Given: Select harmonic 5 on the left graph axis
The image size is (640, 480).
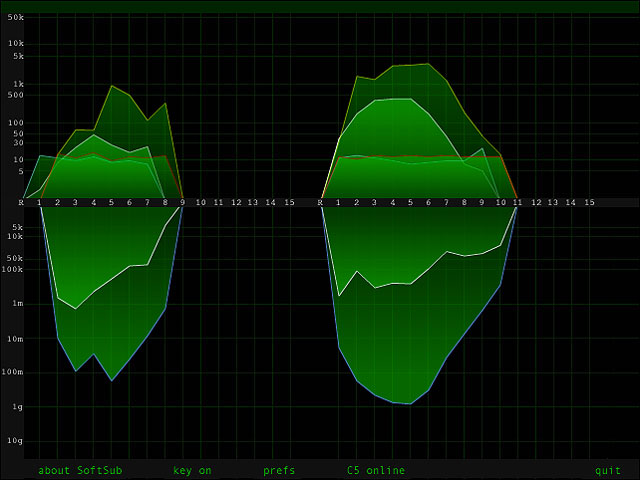Looking at the screenshot, I should pos(111,202).
